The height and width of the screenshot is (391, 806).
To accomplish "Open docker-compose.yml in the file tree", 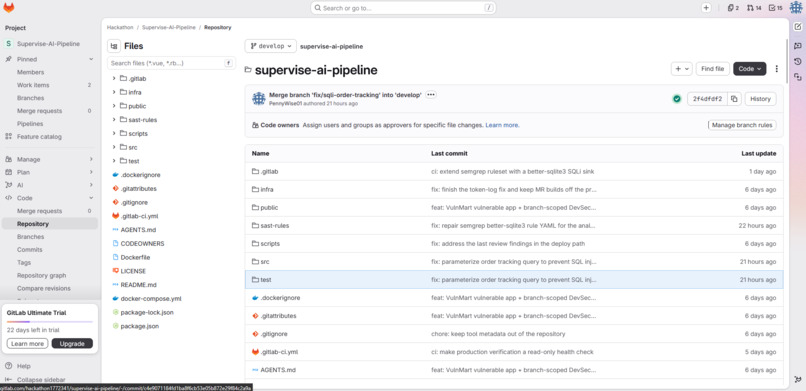I will pos(151,299).
